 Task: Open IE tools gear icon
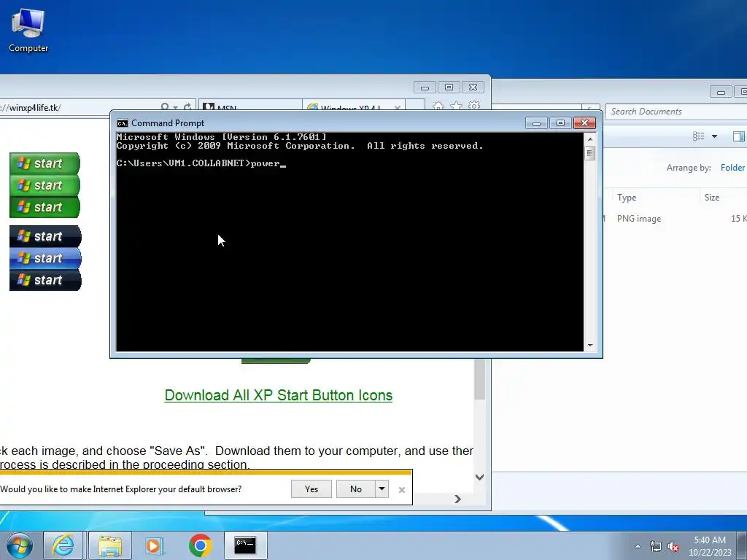474,106
